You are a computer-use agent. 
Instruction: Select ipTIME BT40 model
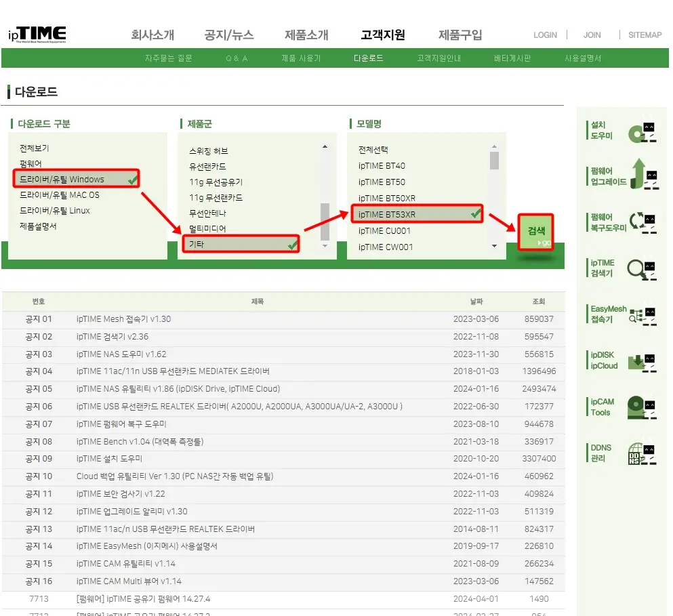point(382,166)
